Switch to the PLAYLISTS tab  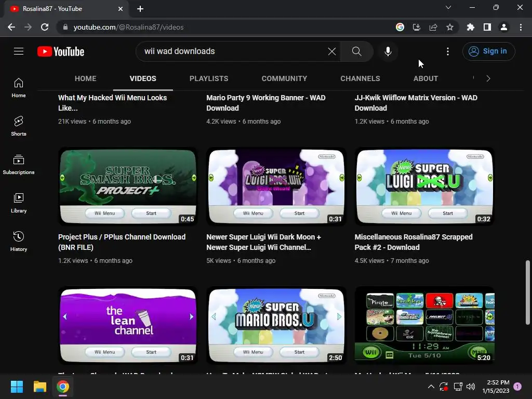209,78
